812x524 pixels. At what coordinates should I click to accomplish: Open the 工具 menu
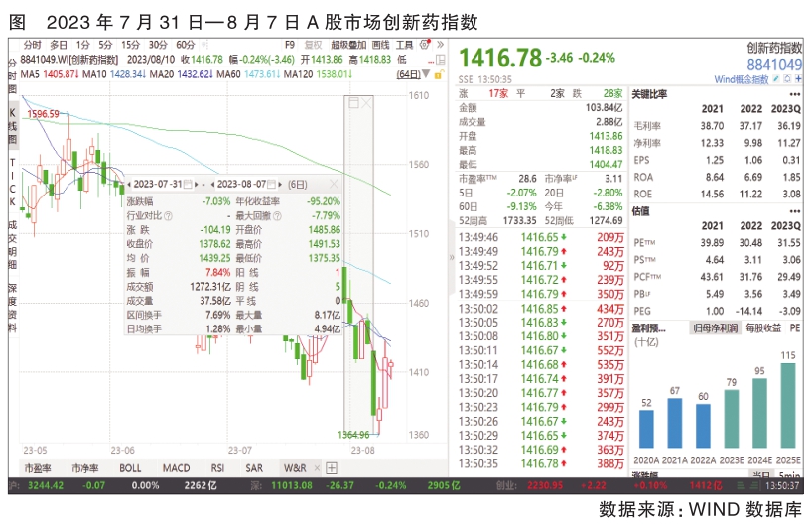click(404, 45)
